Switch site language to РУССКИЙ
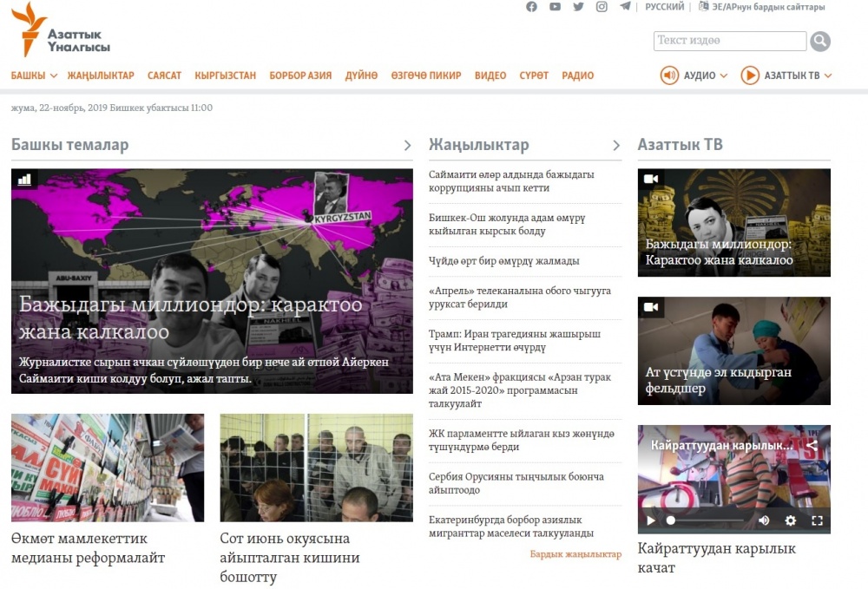Image resolution: width=868 pixels, height=589 pixels. click(x=664, y=7)
